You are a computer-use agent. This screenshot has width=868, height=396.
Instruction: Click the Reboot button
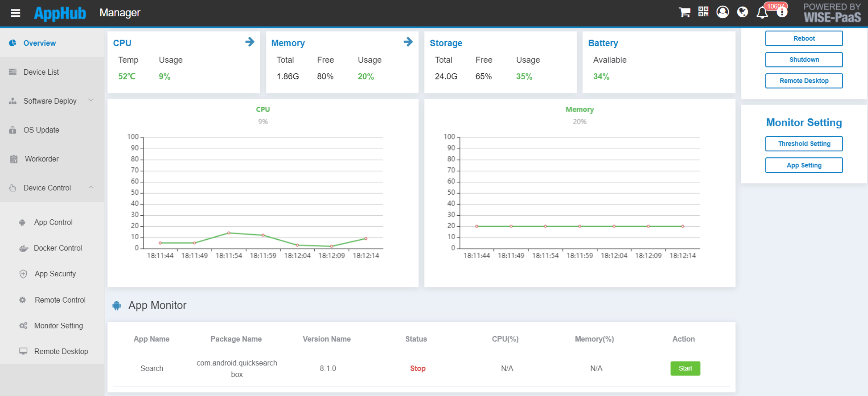click(x=804, y=39)
